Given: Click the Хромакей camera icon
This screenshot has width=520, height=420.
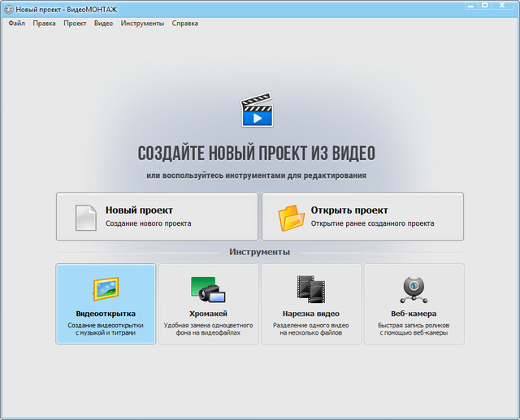Looking at the screenshot, I should [x=208, y=289].
